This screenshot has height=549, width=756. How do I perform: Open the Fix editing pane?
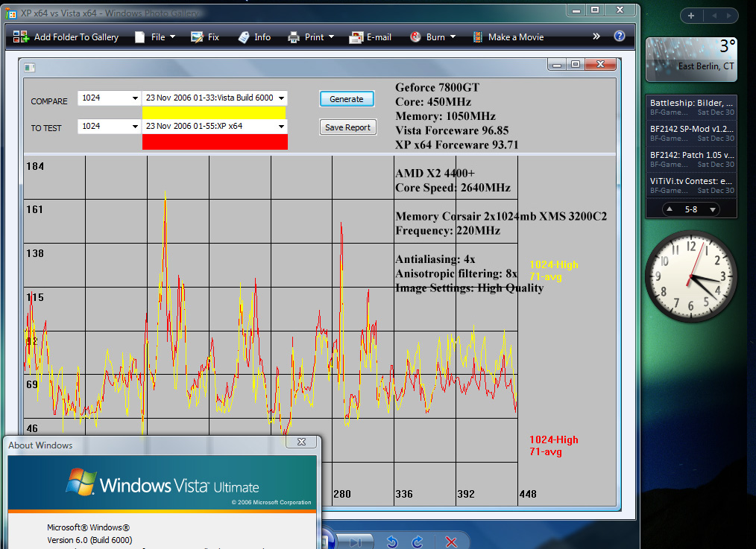point(205,37)
